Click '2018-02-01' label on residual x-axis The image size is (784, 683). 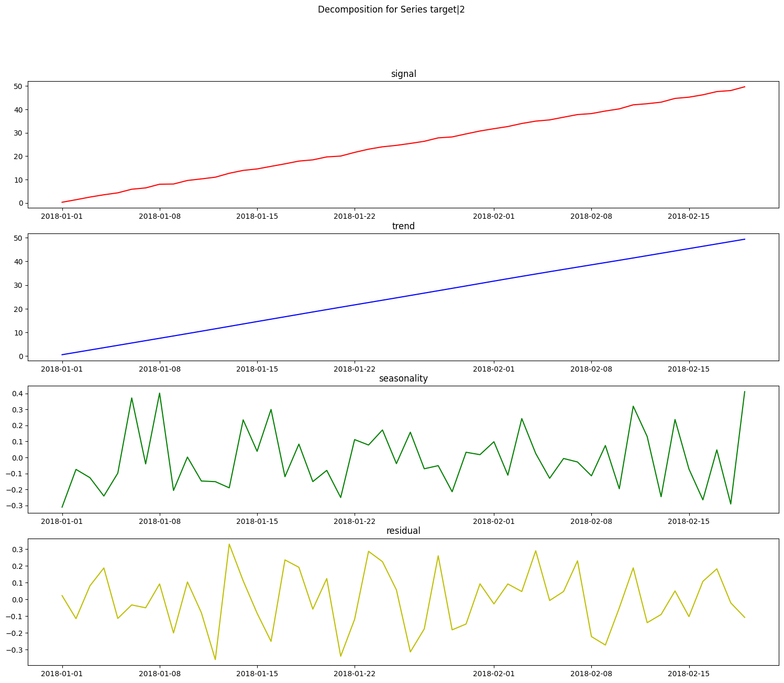(x=494, y=673)
